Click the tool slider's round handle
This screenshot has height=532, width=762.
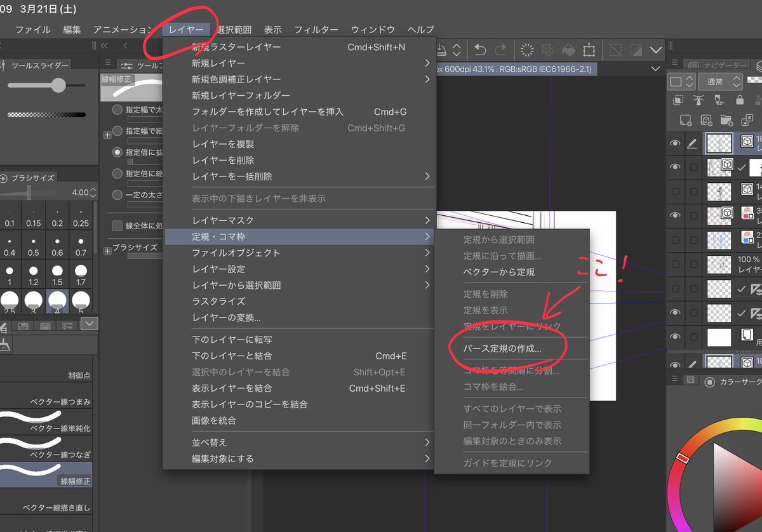(x=58, y=85)
